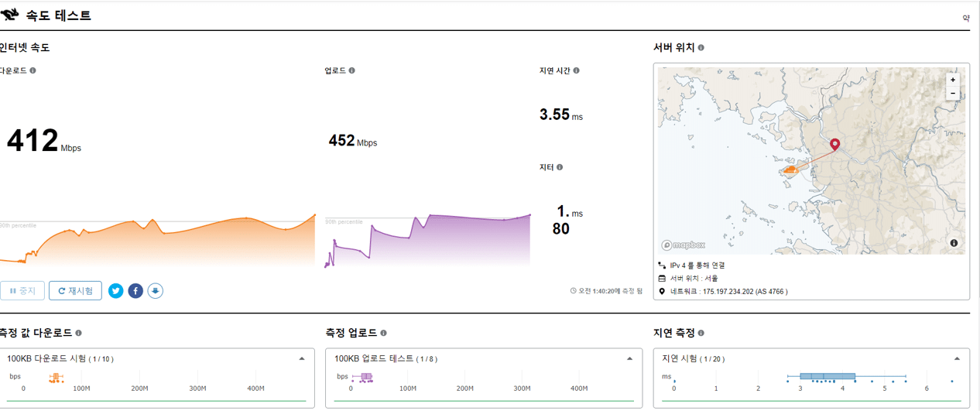Click the Cloudflare speed test logo icon
This screenshot has height=411, width=980.
pyautogui.click(x=10, y=15)
